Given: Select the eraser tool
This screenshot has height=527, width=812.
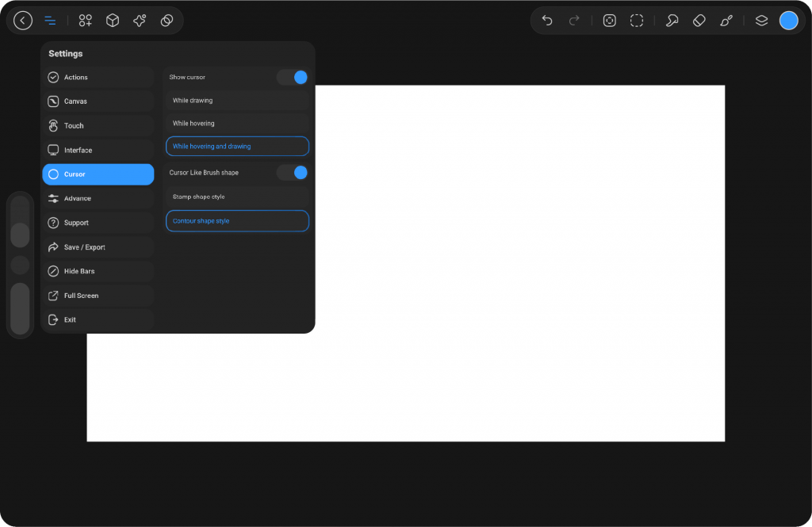Looking at the screenshot, I should coord(699,21).
